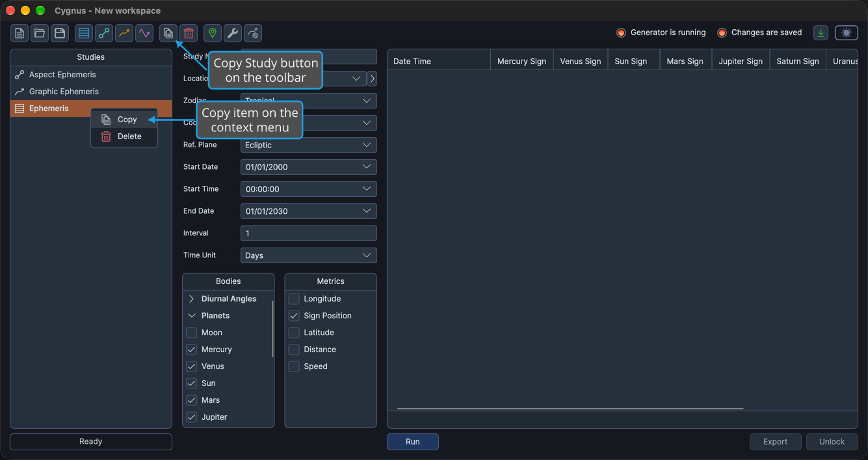Viewport: 868px width, 460px height.
Task: Check the Moon body checkbox
Action: point(192,333)
